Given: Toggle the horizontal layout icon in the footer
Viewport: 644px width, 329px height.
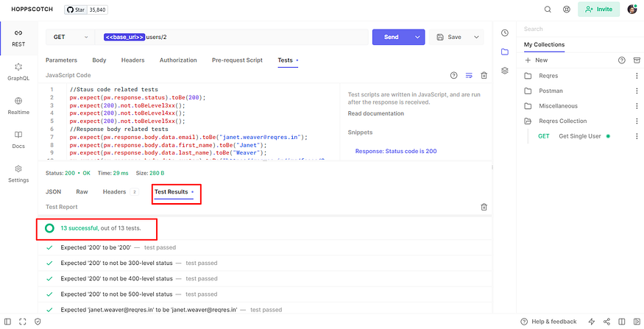Looking at the screenshot, I should click(x=622, y=322).
